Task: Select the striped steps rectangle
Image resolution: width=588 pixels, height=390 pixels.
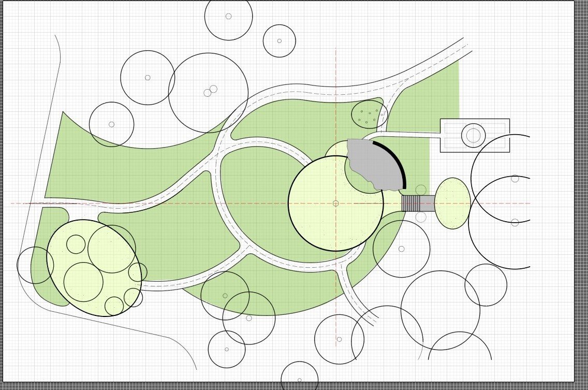Action: click(x=412, y=203)
